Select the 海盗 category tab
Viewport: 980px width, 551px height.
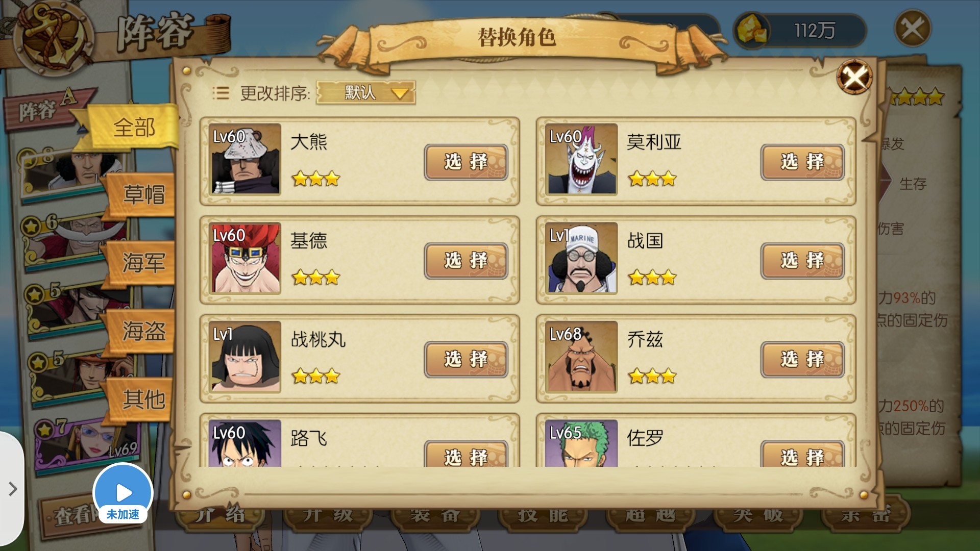point(142,332)
